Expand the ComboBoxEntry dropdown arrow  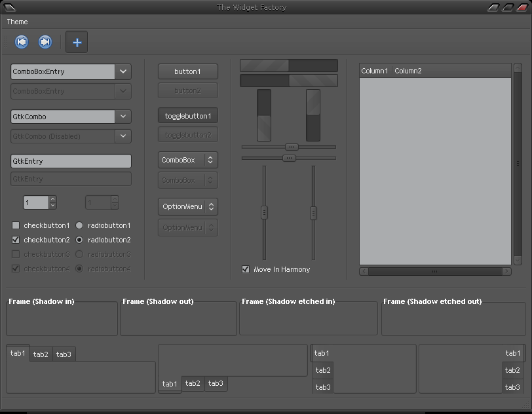pos(123,71)
